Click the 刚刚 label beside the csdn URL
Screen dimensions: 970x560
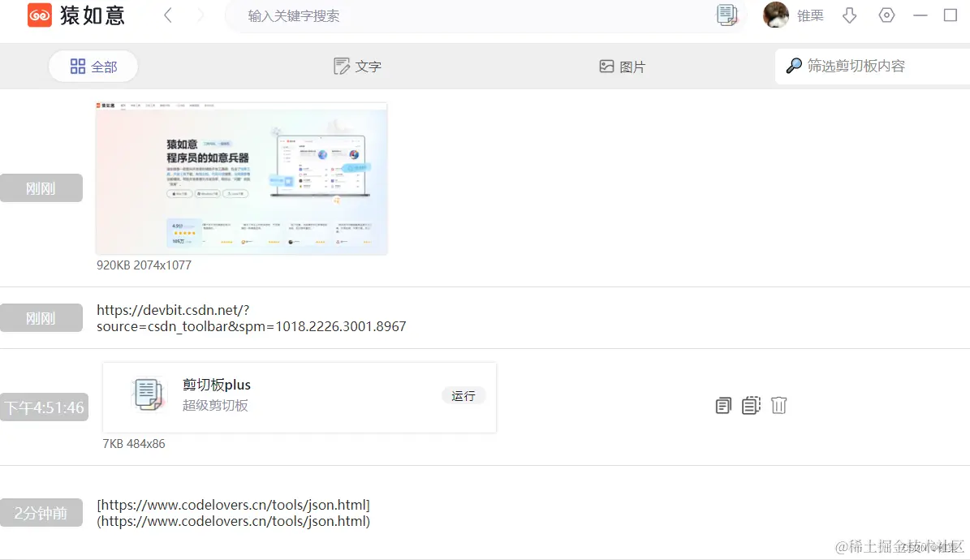tap(41, 318)
